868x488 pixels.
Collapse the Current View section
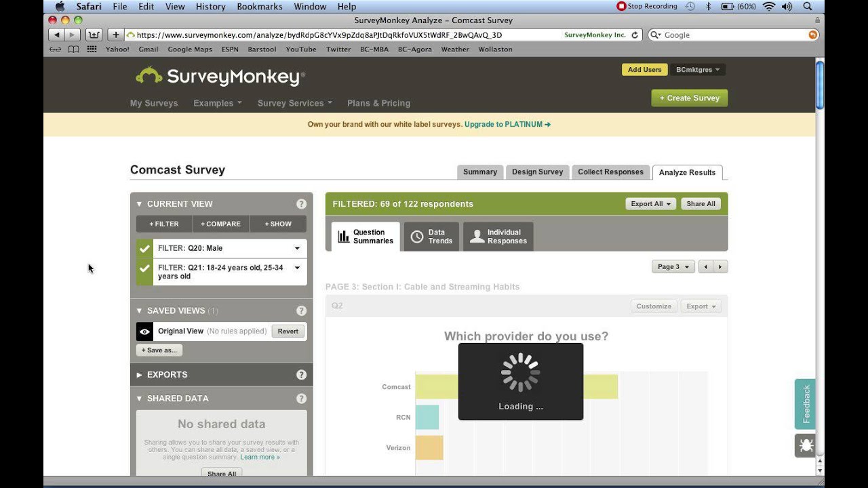(139, 204)
